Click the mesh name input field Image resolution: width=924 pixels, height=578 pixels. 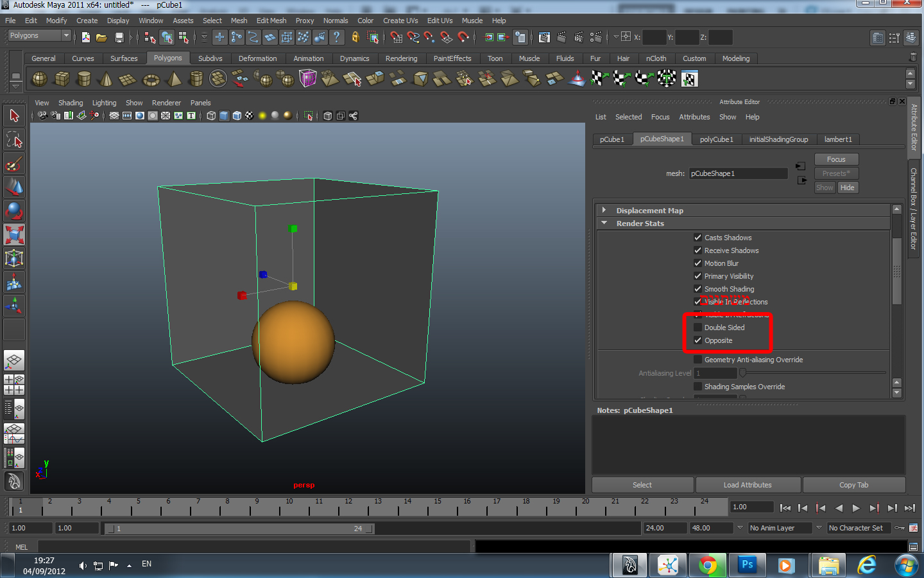[x=738, y=173]
